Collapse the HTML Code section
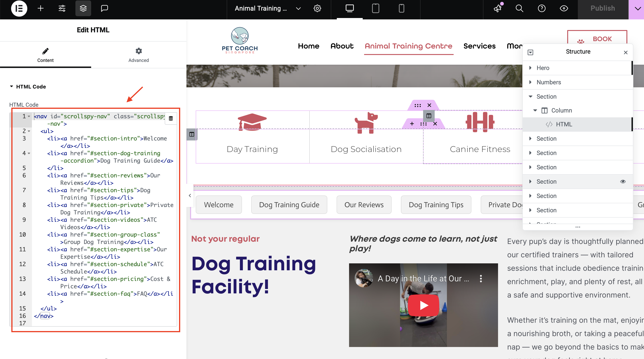 click(12, 86)
